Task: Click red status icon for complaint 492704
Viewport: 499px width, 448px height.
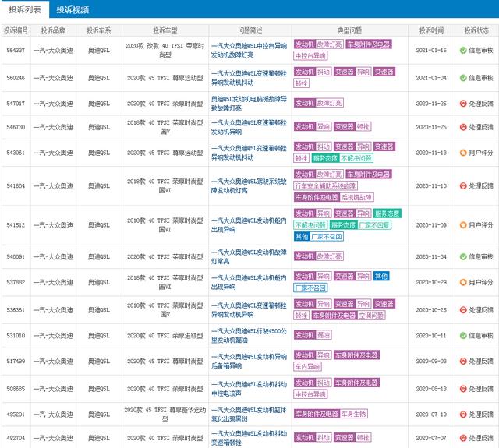Action: (463, 438)
